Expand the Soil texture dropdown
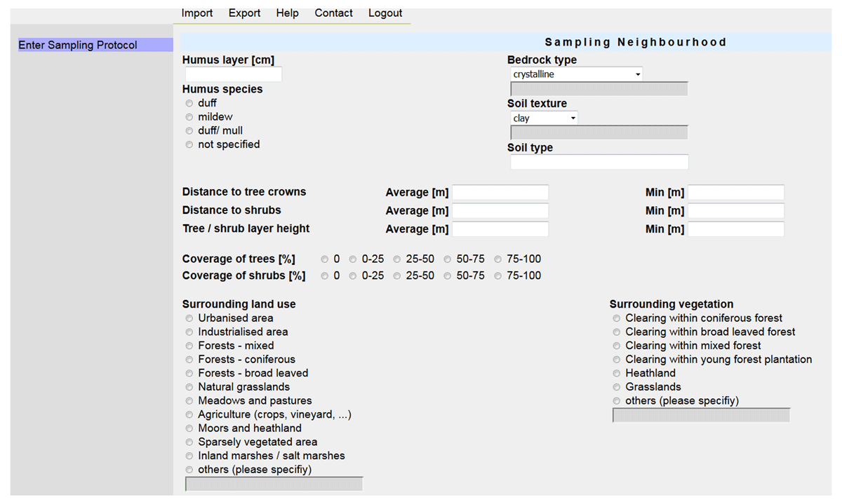The height and width of the screenshot is (504, 842). (x=544, y=118)
